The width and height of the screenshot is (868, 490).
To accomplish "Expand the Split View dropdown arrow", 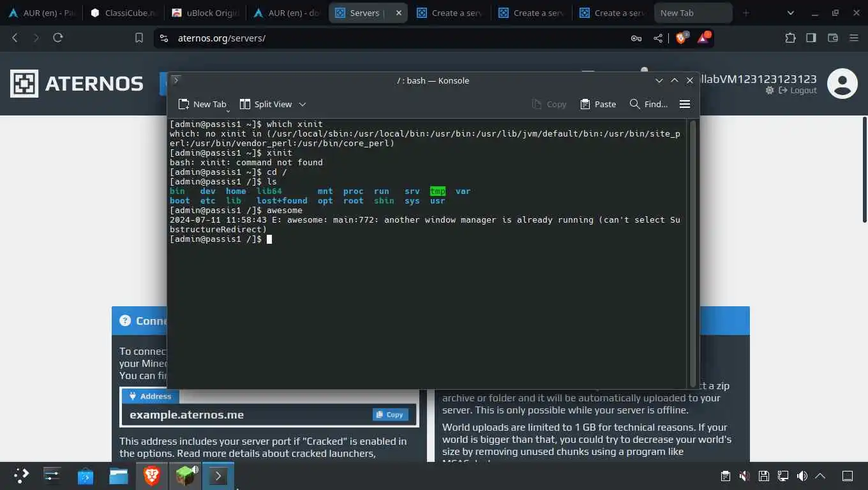I will tap(303, 104).
